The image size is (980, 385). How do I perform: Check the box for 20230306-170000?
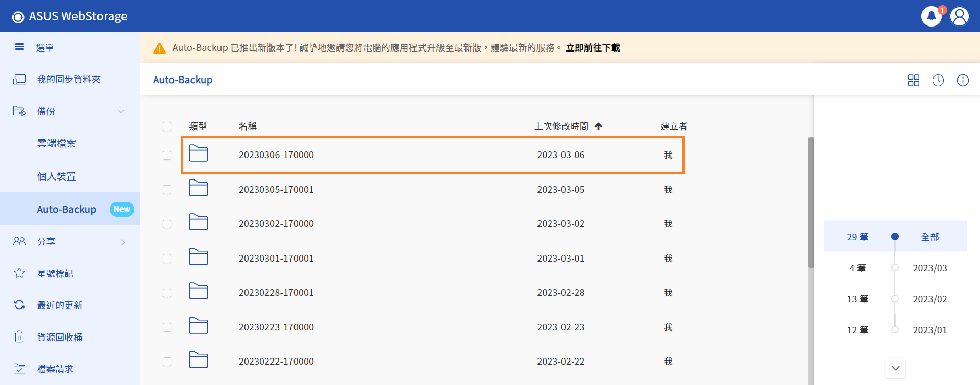point(167,155)
